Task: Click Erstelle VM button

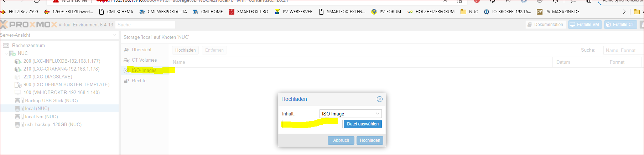Action: point(585,25)
